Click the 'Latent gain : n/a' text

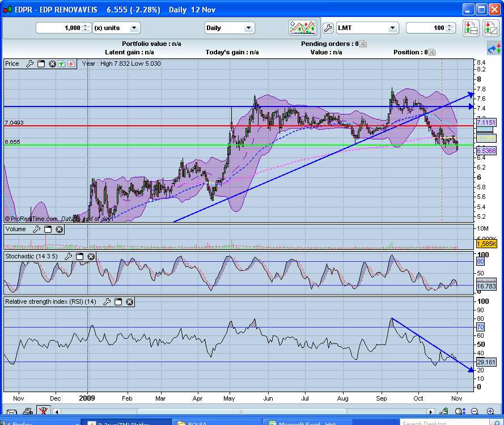click(x=129, y=52)
